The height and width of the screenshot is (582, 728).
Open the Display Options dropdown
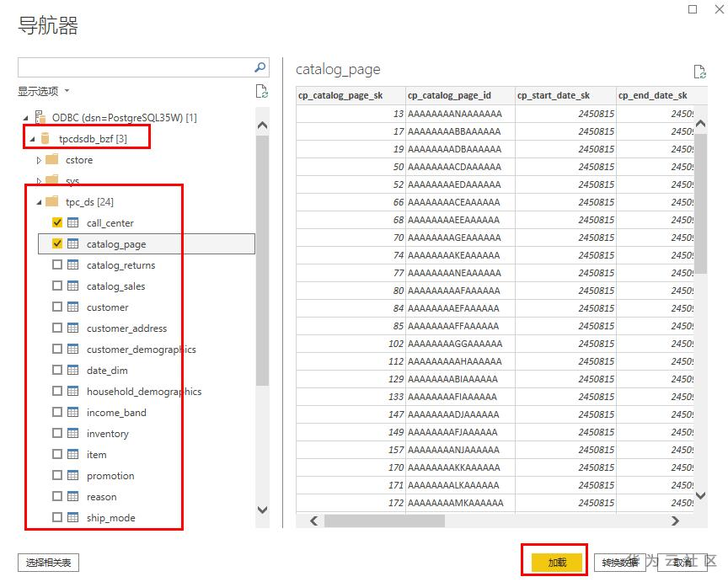click(x=44, y=91)
